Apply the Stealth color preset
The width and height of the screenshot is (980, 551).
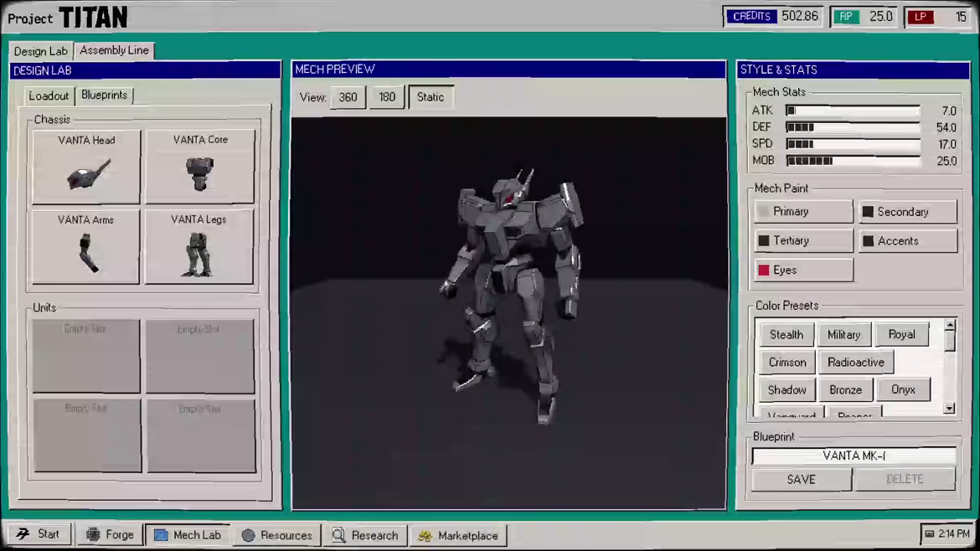point(787,334)
